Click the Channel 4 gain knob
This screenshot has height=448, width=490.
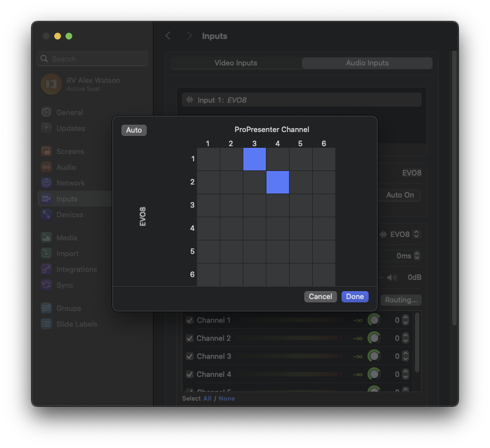click(x=374, y=374)
